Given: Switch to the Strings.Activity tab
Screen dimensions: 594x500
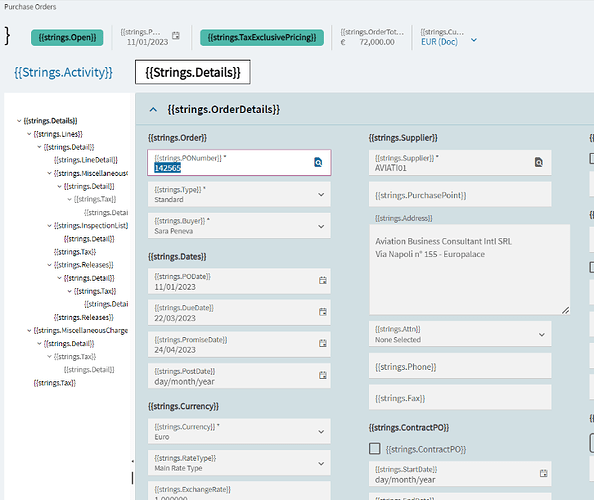Looking at the screenshot, I should [x=63, y=72].
